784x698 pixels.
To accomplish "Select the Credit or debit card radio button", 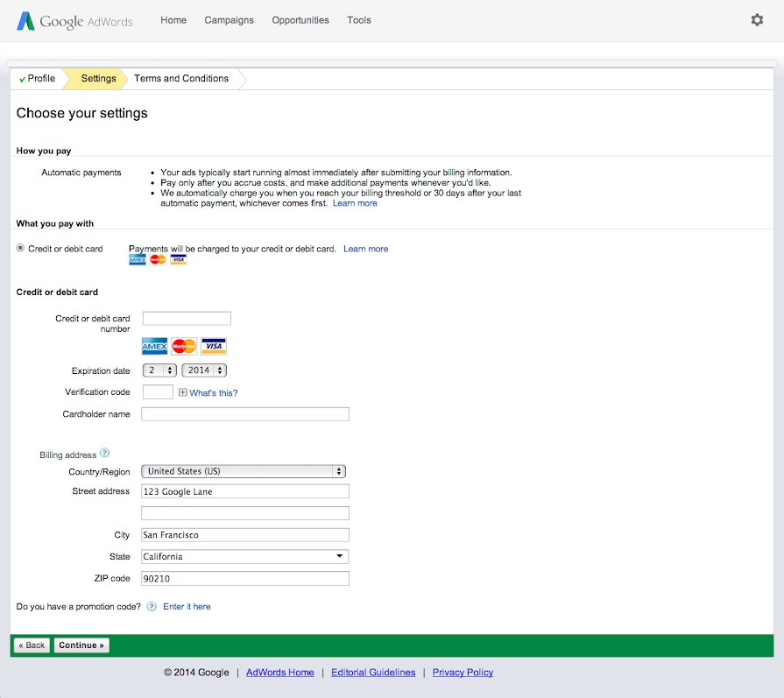I will 21,249.
